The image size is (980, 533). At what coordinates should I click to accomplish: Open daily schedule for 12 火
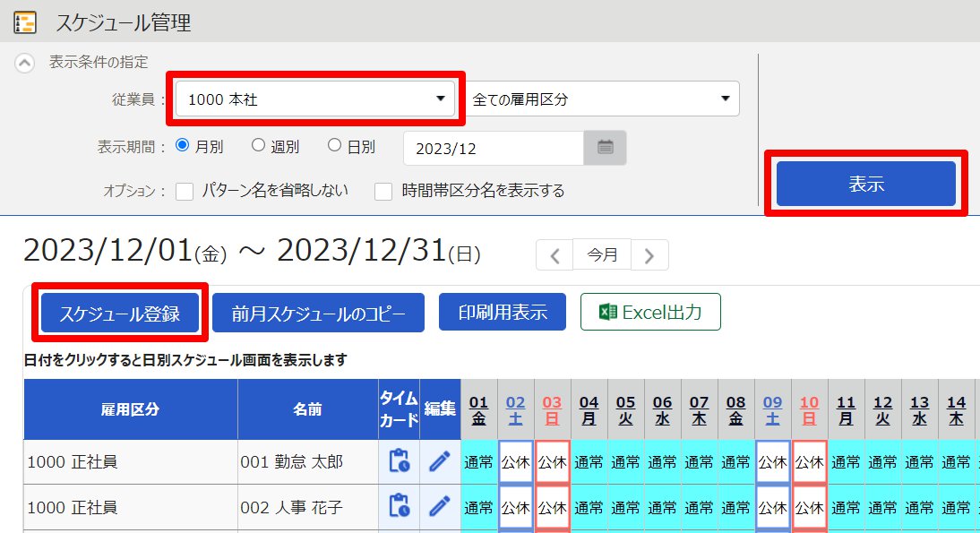[883, 410]
